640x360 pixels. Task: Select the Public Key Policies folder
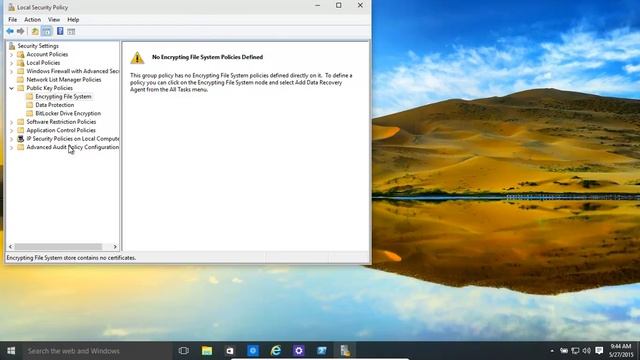click(49, 88)
